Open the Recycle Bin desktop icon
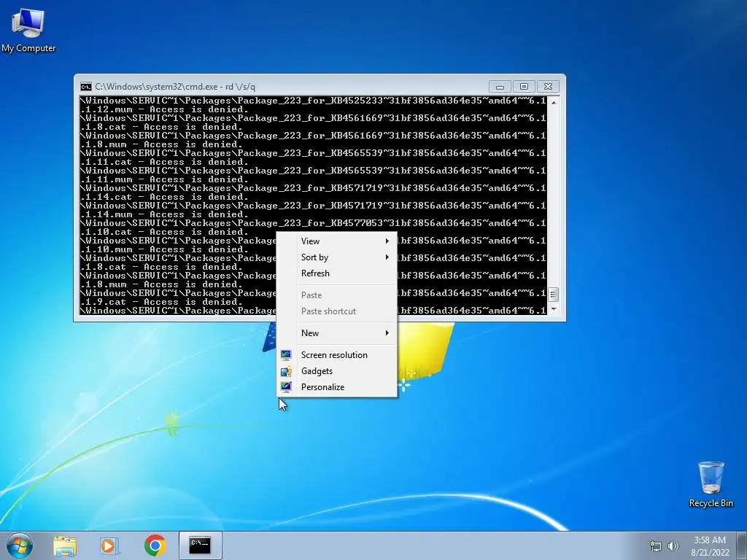 tap(711, 484)
